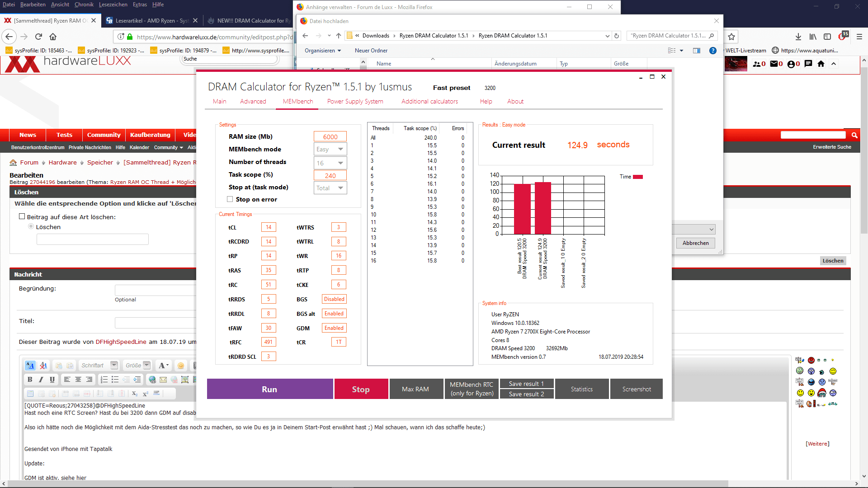
Task: Click the Firefox home button
Action: pyautogui.click(x=53, y=37)
